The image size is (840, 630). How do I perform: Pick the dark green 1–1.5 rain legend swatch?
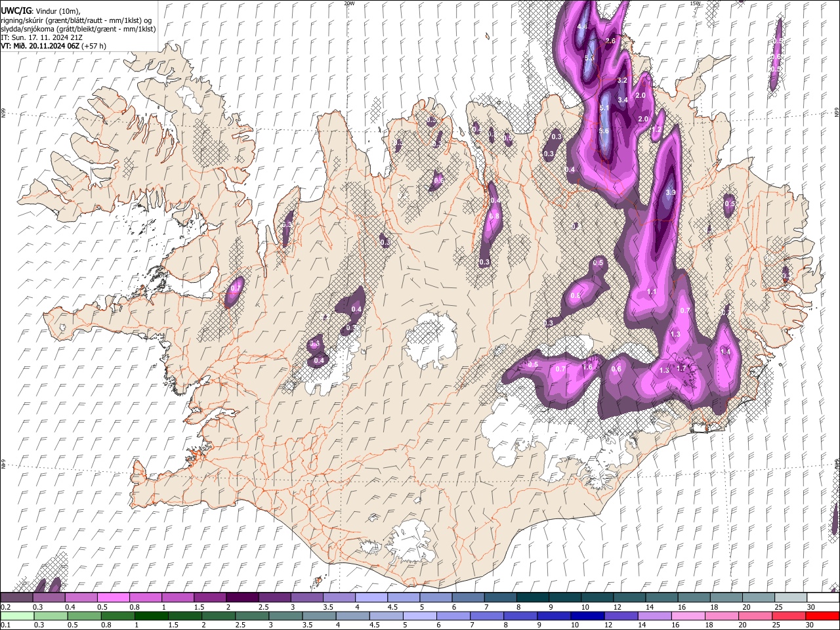tap(152, 616)
